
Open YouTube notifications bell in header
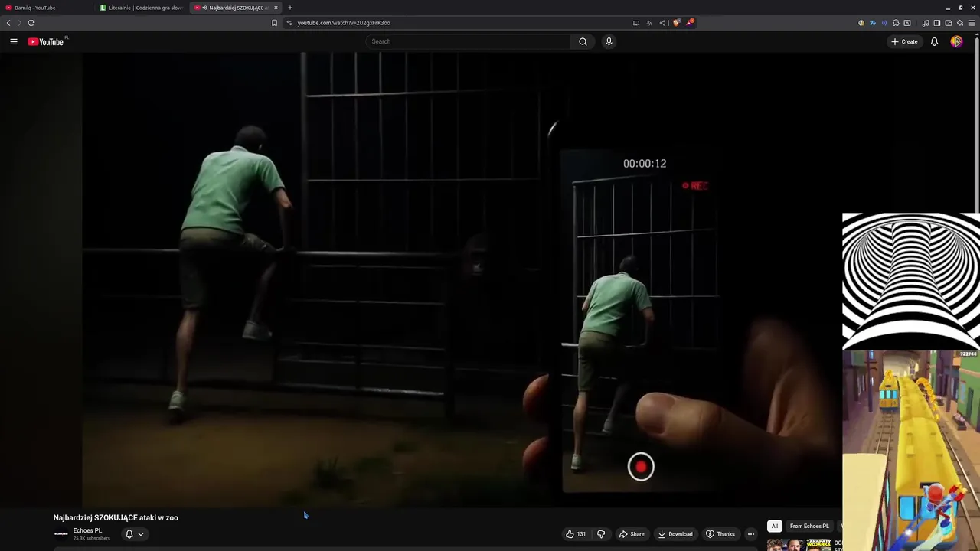pos(934,41)
